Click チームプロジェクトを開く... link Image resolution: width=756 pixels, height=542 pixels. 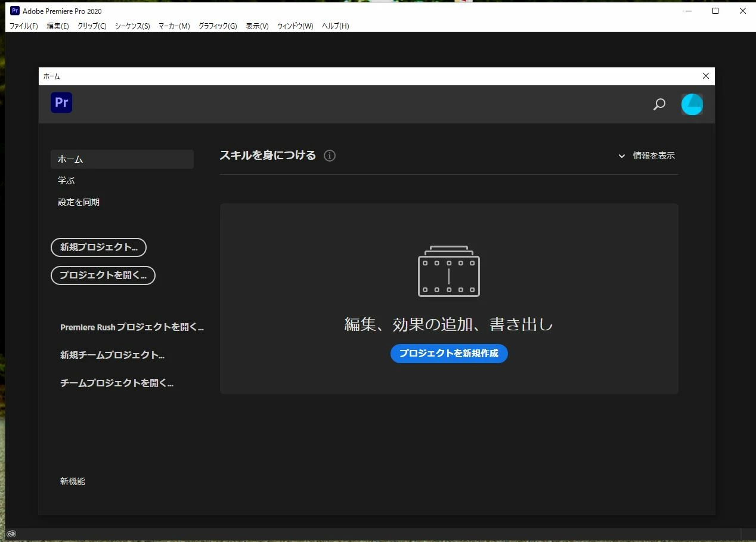pyautogui.click(x=117, y=383)
